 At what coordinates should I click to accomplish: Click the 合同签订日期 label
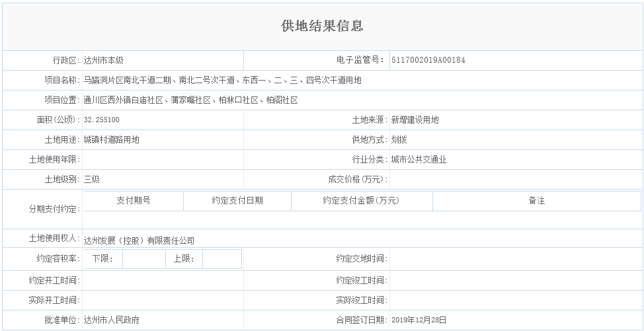[362, 320]
